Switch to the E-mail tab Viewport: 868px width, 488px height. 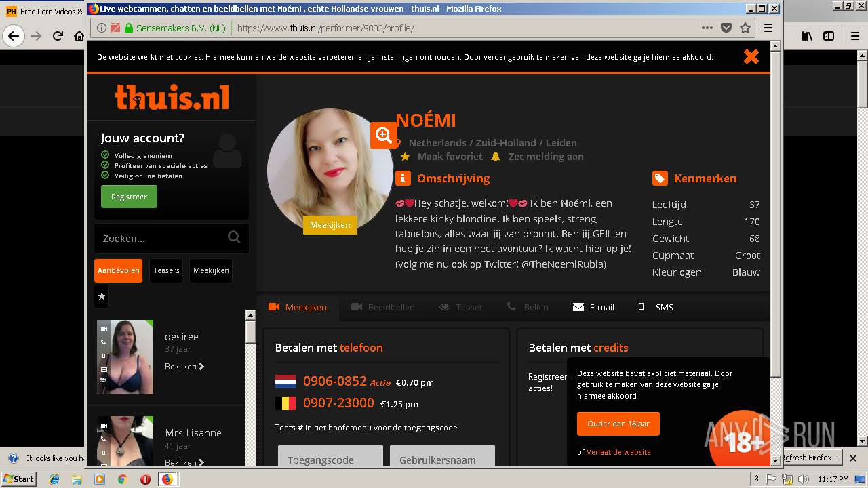[593, 307]
